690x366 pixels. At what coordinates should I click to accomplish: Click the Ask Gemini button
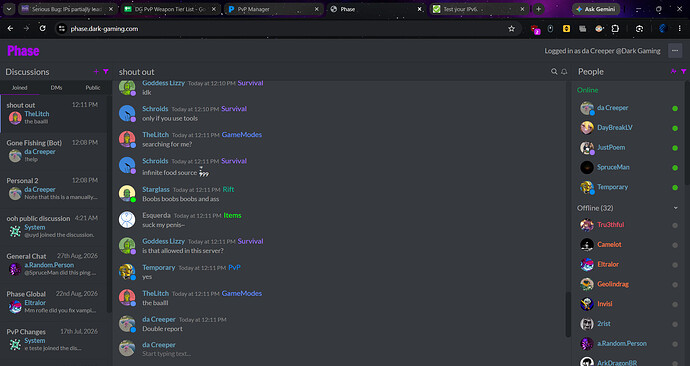(596, 9)
